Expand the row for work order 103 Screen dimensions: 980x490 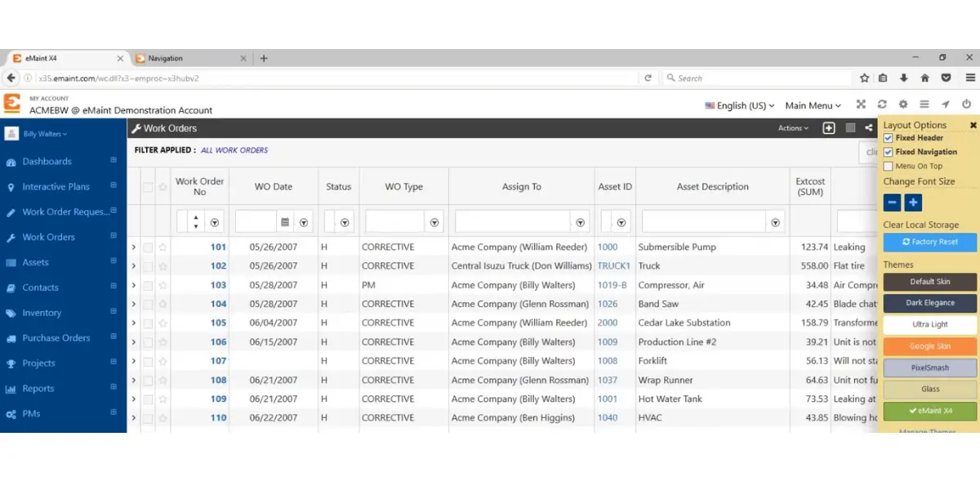(x=134, y=285)
